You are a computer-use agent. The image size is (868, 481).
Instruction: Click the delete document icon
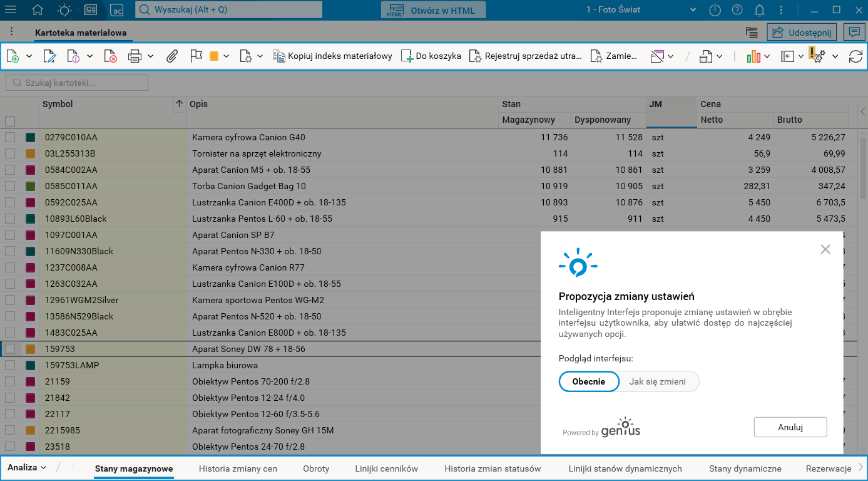pyautogui.click(x=111, y=56)
